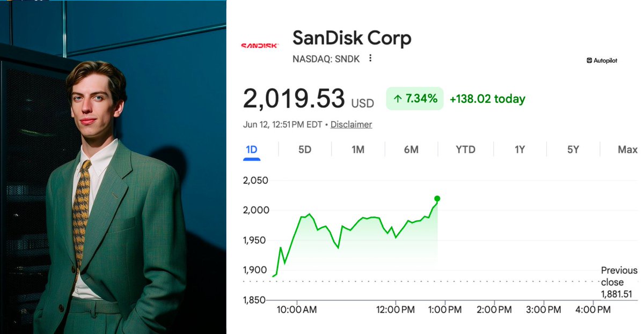This screenshot has height=334, width=644.
Task: Switch to the 5D time range tab
Action: click(305, 150)
